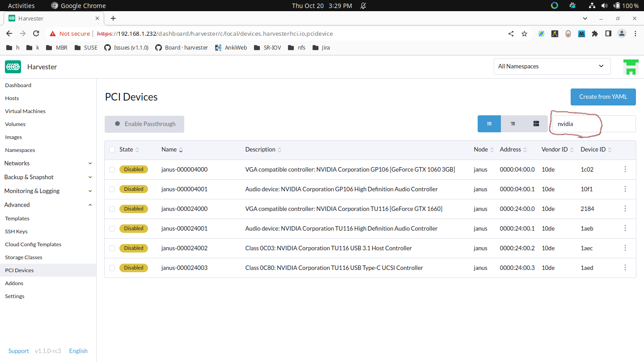Open the All Namespaces dropdown
Viewport: 644px width, 362px height.
point(552,66)
